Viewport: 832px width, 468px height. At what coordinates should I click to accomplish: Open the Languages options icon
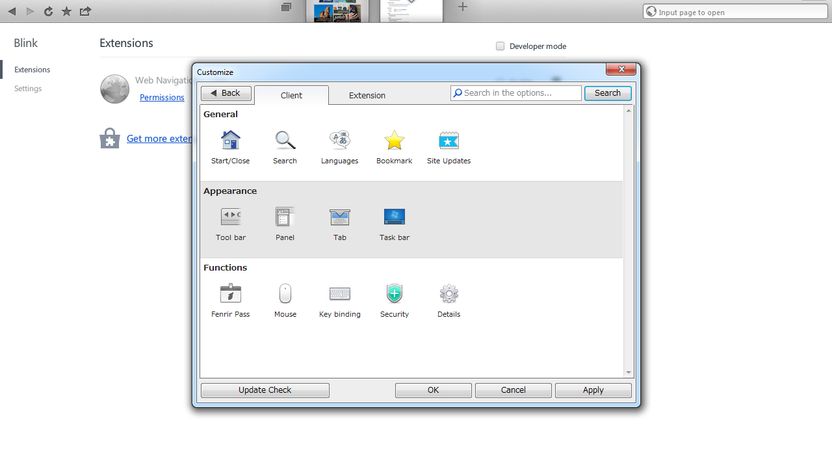coord(340,141)
